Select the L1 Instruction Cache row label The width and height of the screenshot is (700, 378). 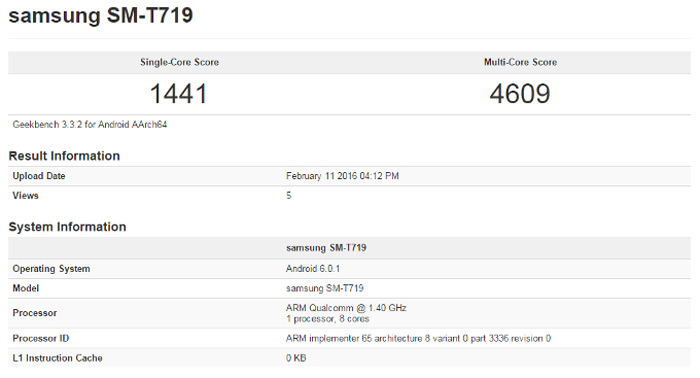coord(58,358)
